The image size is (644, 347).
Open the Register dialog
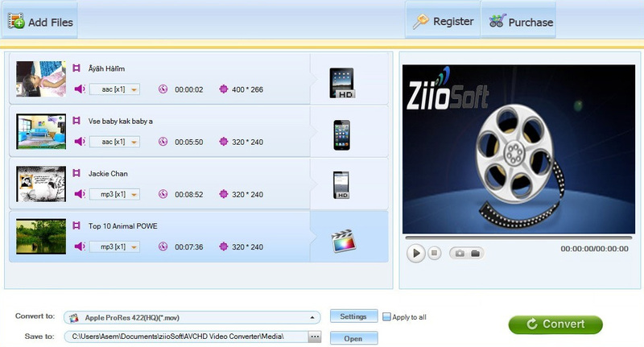[x=443, y=21]
